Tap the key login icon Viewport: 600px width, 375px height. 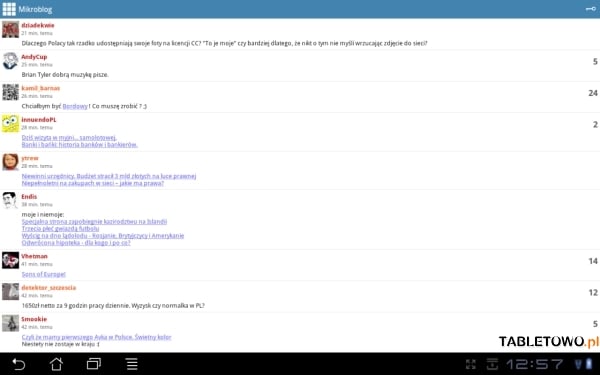590,9
